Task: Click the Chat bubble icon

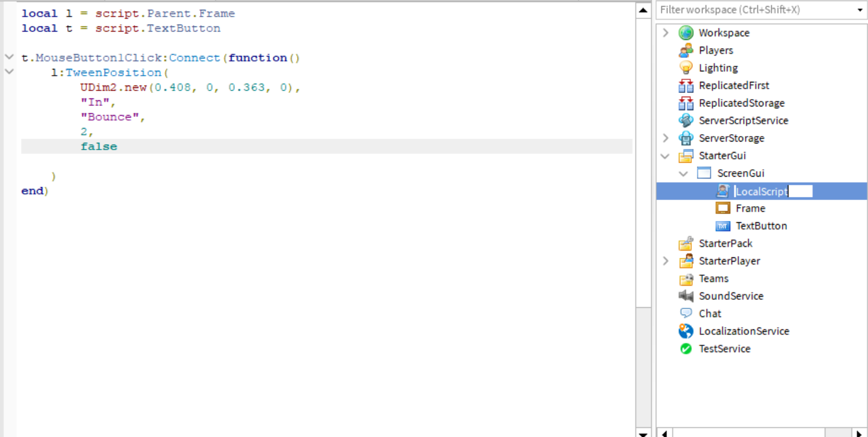Action: point(685,313)
